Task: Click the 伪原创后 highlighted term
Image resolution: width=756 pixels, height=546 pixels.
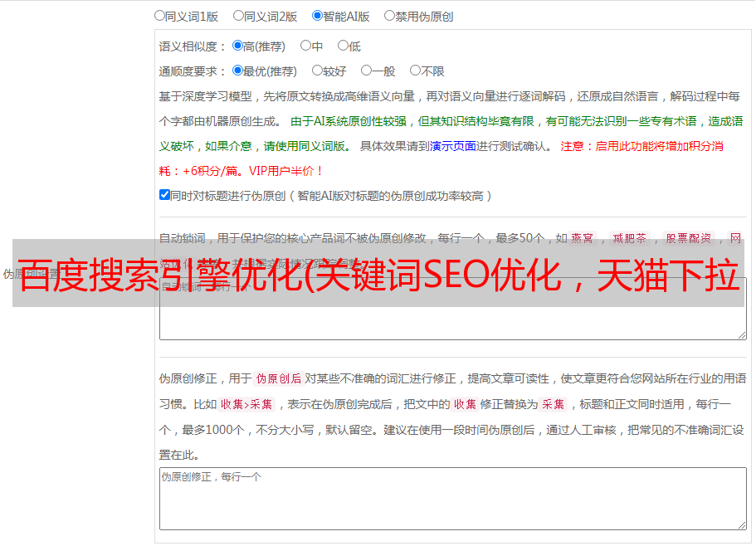Action: (x=279, y=378)
